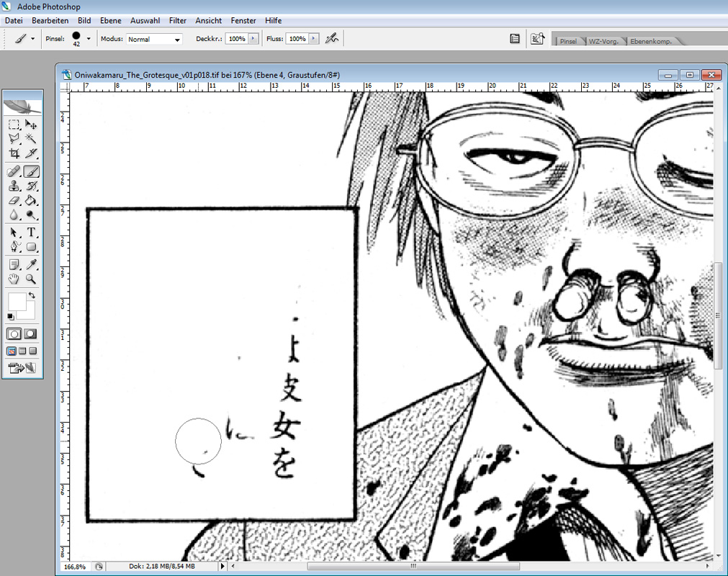Select the Slice tool
This screenshot has height=576, width=728.
(31, 153)
